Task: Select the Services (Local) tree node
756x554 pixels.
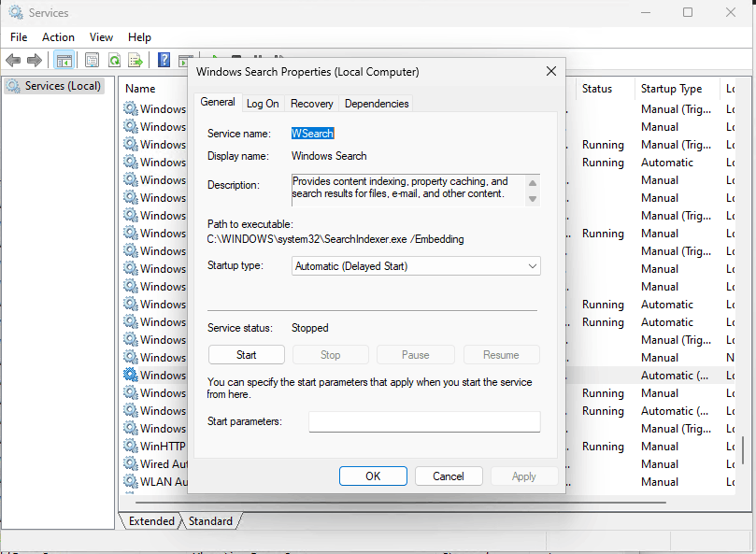Action: (54, 86)
